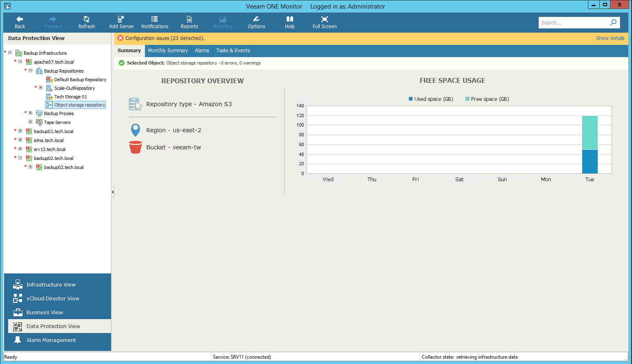Select backup01.tech.local server
Image resolution: width=632 pixels, height=364 pixels.
tap(53, 131)
